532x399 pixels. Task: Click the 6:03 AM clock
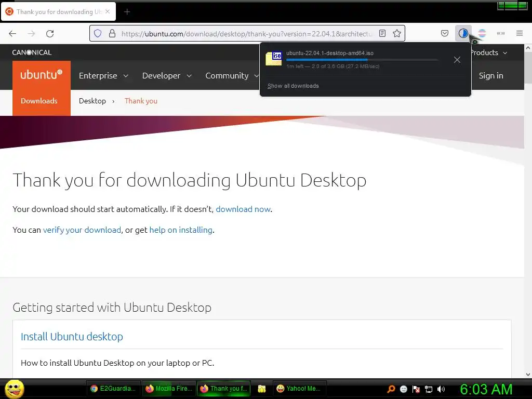click(x=486, y=389)
